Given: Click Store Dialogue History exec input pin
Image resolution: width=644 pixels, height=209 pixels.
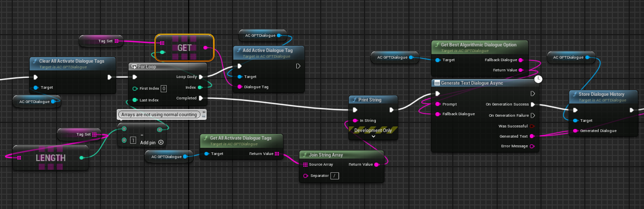Looking at the screenshot, I should pos(576,110).
